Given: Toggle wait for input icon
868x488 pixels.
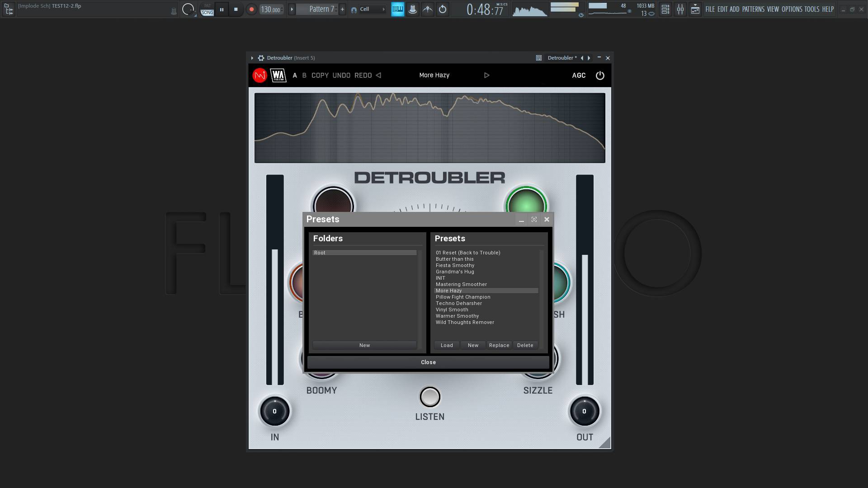Looking at the screenshot, I should (427, 9).
